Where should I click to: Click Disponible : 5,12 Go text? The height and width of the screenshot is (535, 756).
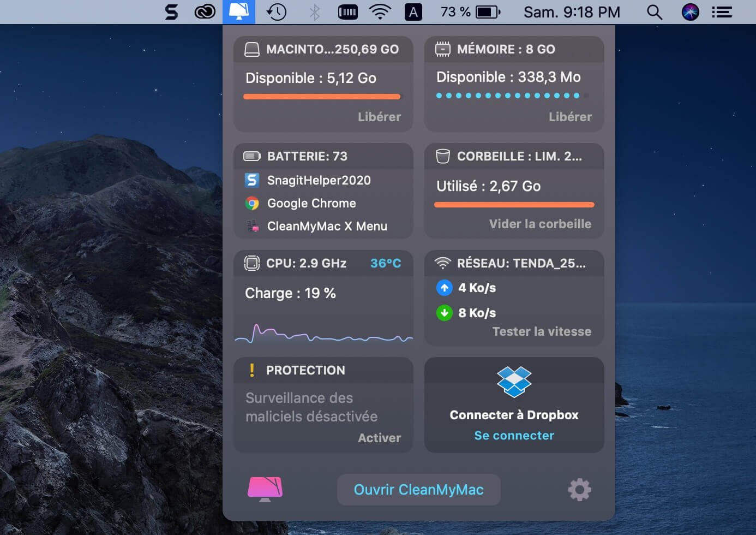(x=311, y=78)
